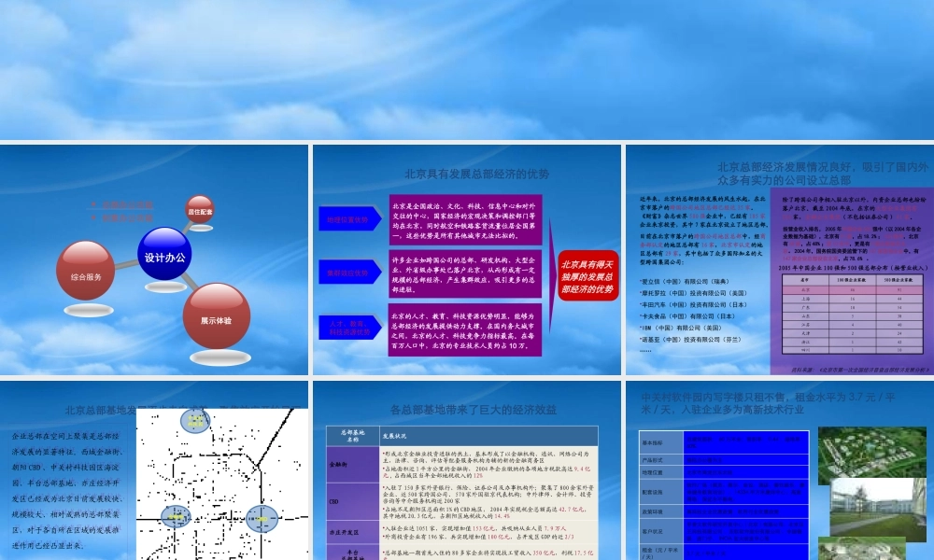Click the line 丰田汽车（中国）投资有限公司（日本）
This screenshot has width=934, height=560.
pos(693,304)
